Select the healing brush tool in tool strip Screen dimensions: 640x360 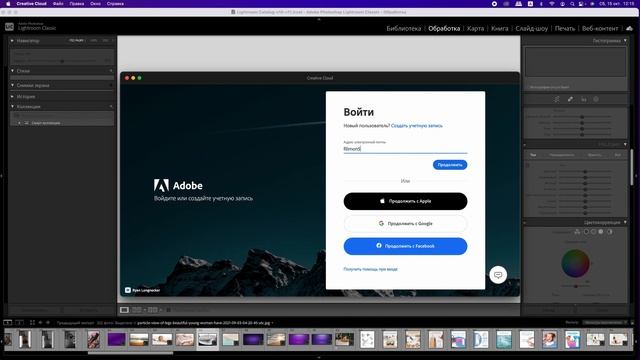click(x=570, y=99)
